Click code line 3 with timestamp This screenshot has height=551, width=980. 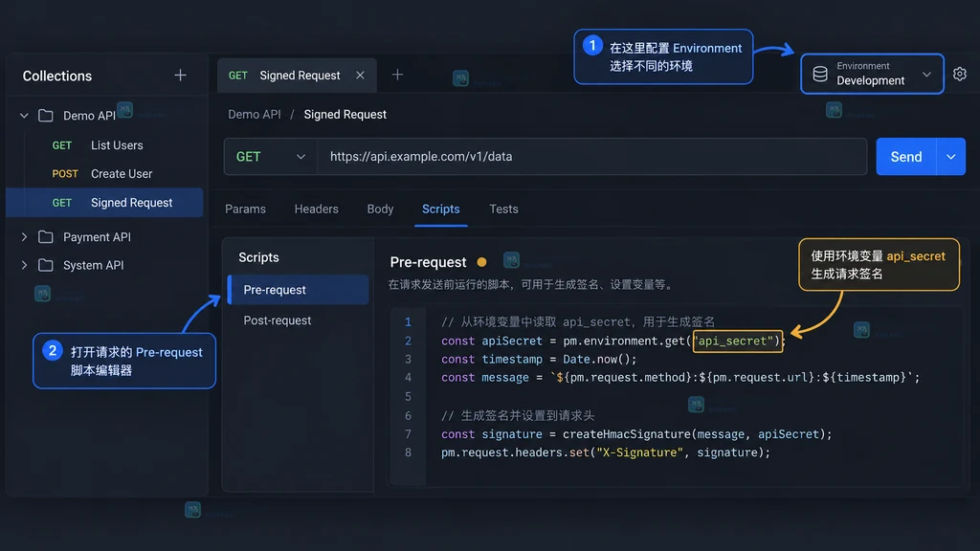(x=539, y=360)
